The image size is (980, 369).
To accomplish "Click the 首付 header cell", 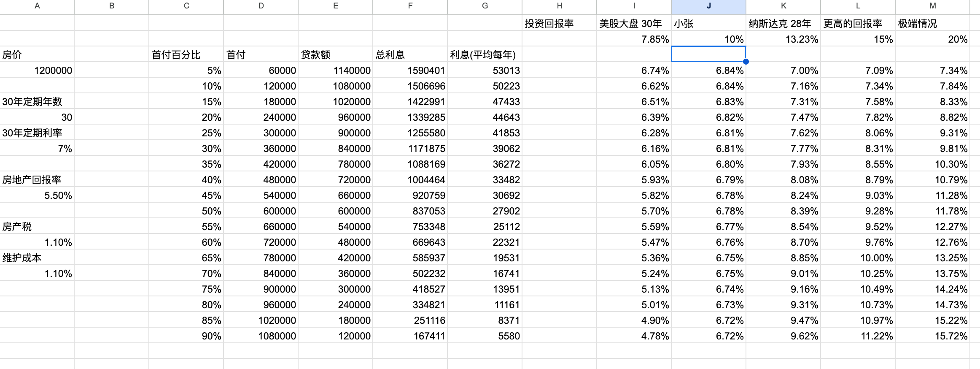I will click(261, 54).
